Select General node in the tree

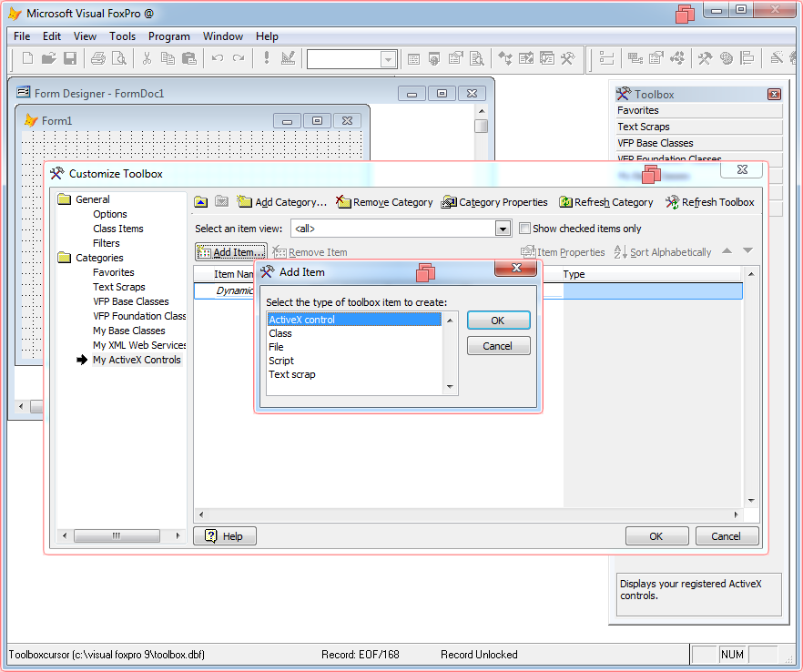coord(93,199)
